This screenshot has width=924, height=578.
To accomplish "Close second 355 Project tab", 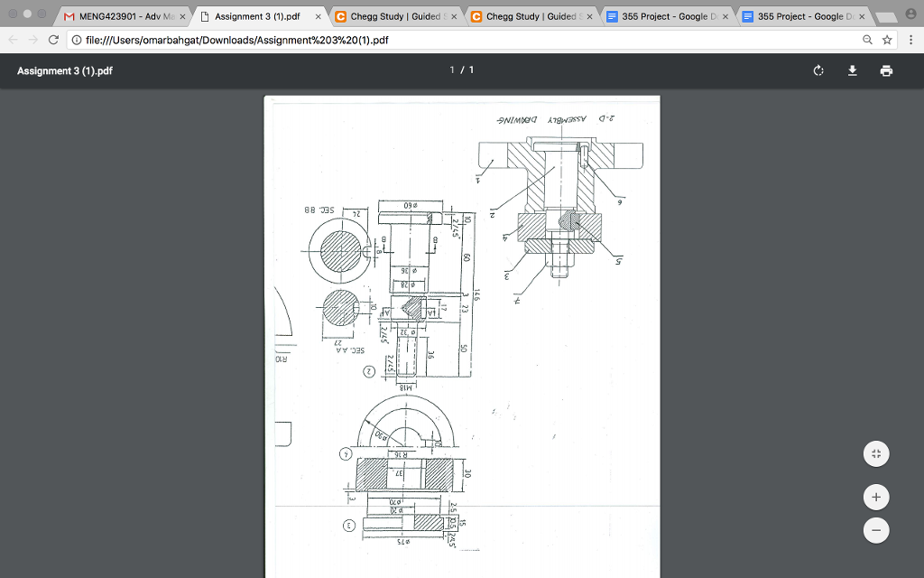I will (862, 16).
